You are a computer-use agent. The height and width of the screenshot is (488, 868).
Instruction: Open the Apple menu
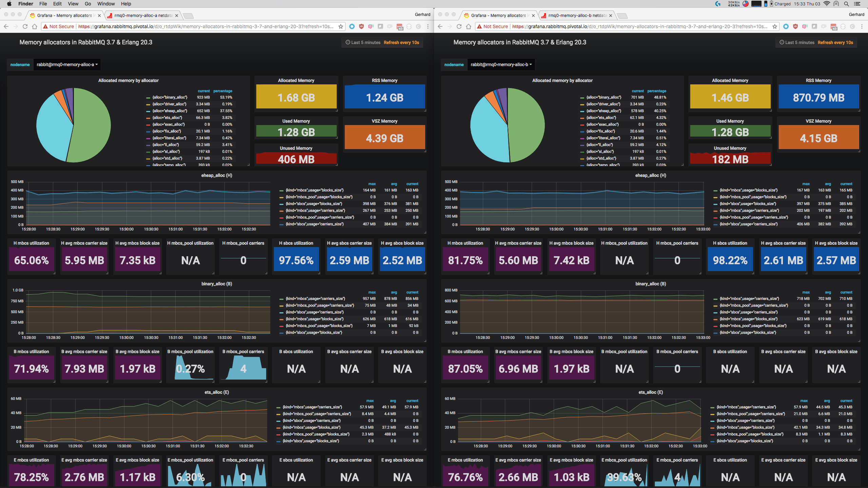tap(9, 4)
